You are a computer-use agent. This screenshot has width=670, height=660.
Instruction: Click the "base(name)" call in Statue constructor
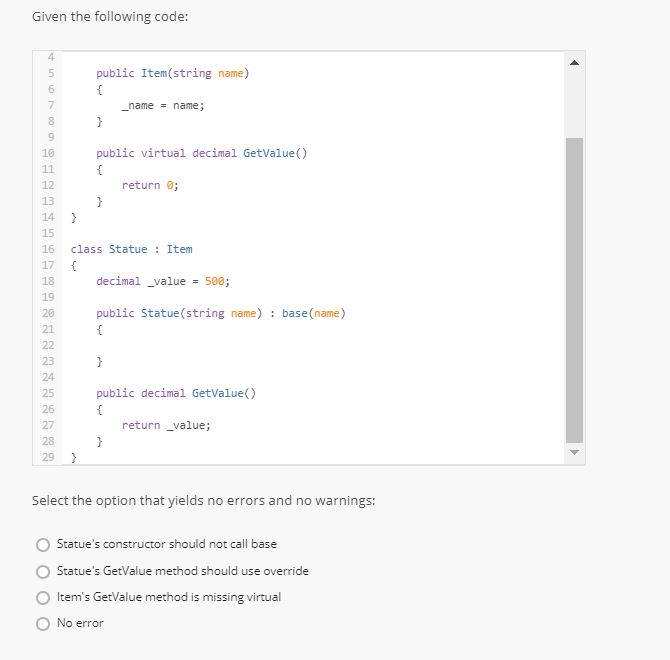(313, 313)
